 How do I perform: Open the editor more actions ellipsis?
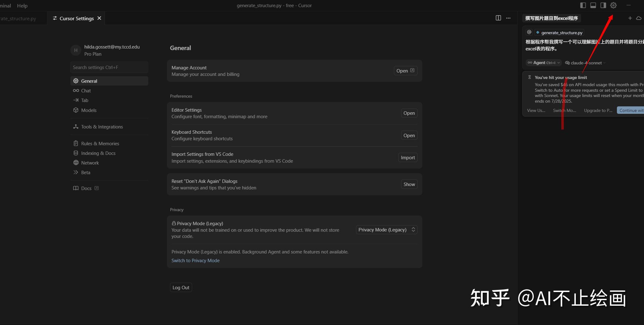(x=508, y=18)
